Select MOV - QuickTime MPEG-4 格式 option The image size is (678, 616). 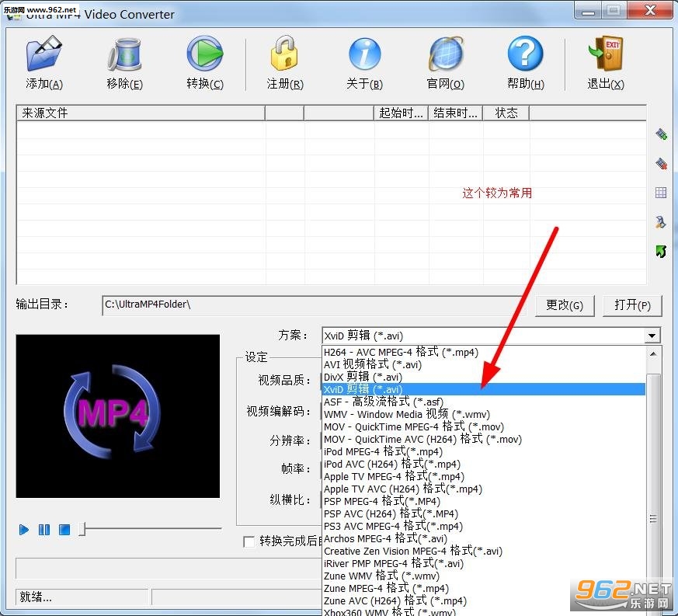click(483, 427)
